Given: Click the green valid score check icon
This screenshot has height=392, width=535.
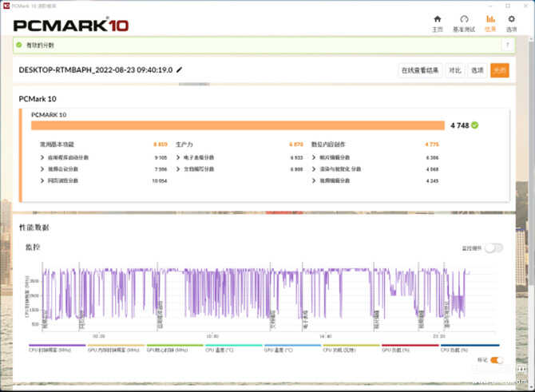Looking at the screenshot, I should pos(19,45).
